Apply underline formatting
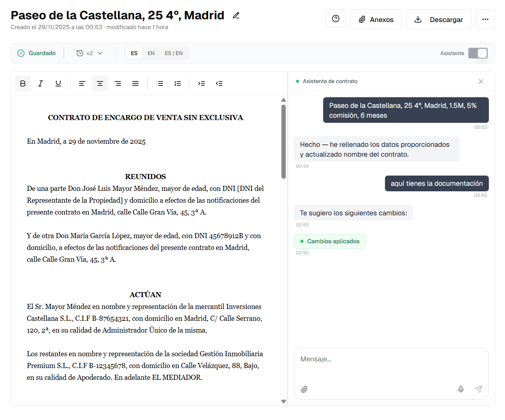Screen dimensions: 505x420 [58, 83]
